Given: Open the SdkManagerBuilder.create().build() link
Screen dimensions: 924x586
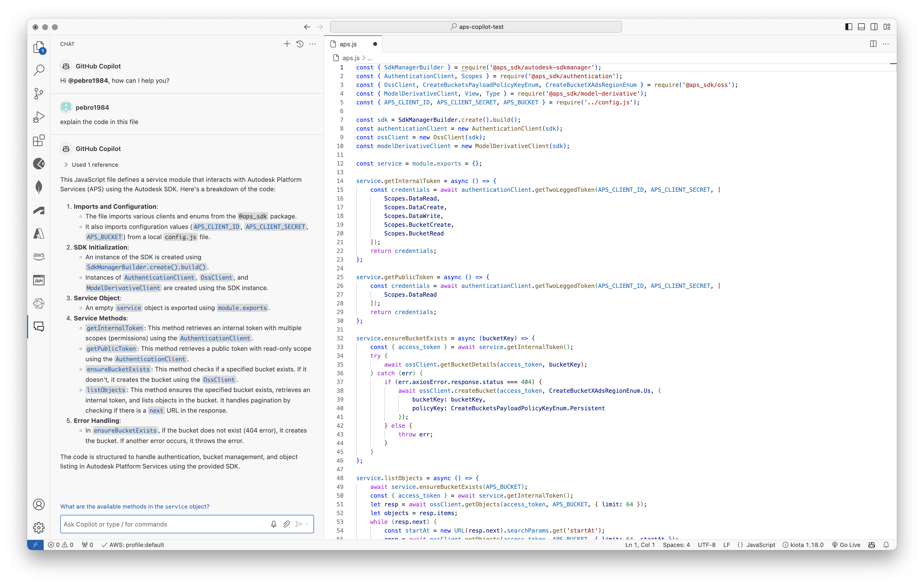Looking at the screenshot, I should coord(146,267).
